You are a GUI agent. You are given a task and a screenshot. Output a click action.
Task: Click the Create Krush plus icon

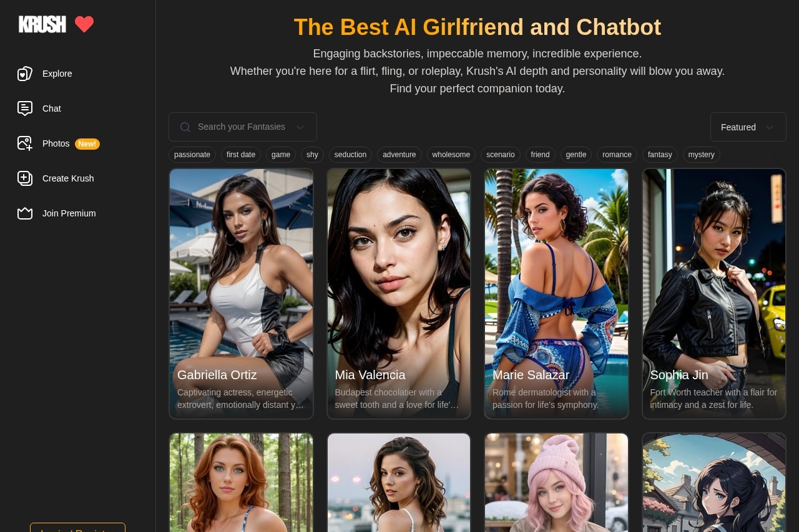coord(25,178)
